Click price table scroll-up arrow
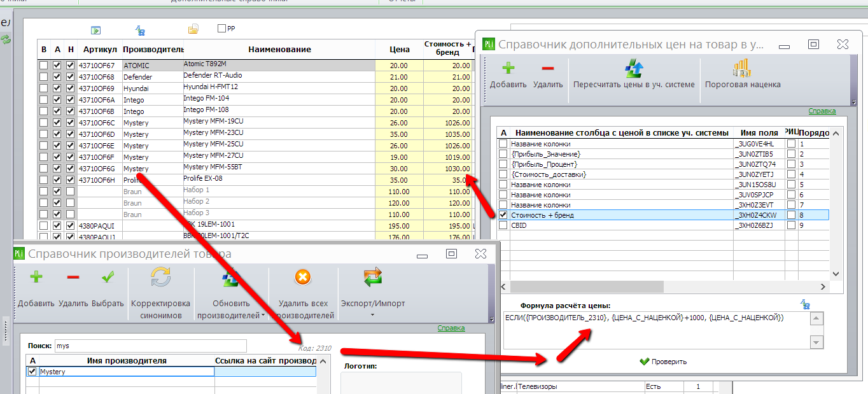This screenshot has height=394, width=868. click(837, 132)
